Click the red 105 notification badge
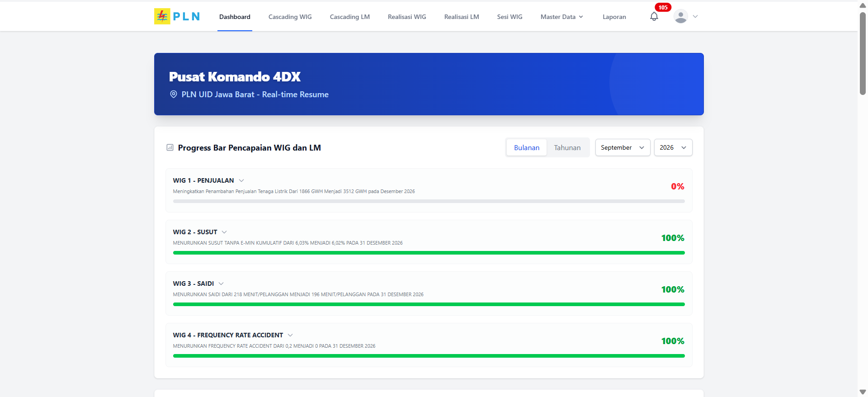 663,7
